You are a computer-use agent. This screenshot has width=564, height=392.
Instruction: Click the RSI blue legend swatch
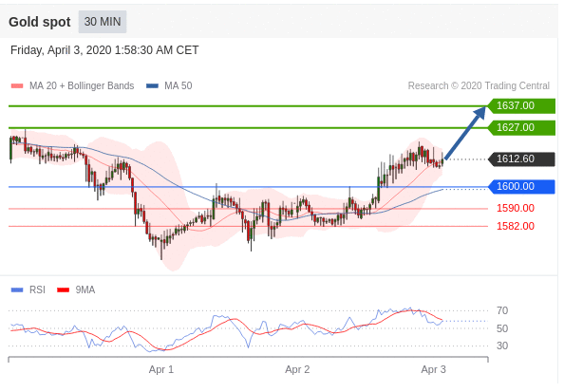[x=17, y=289]
